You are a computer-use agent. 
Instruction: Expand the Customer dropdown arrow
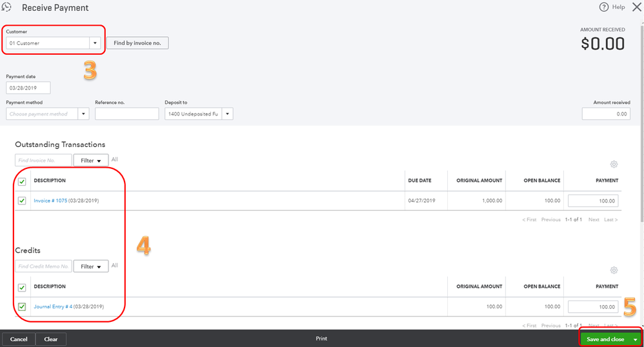pos(95,43)
